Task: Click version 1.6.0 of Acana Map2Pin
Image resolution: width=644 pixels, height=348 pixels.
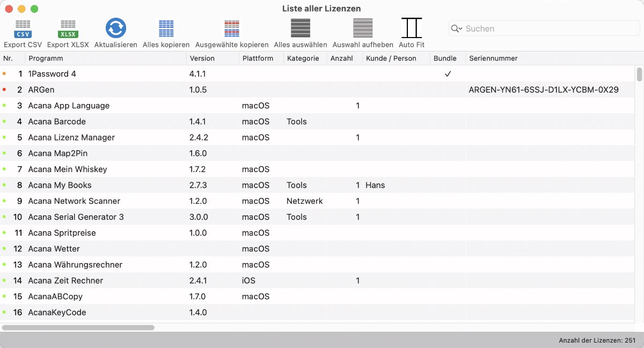Action: tap(198, 153)
